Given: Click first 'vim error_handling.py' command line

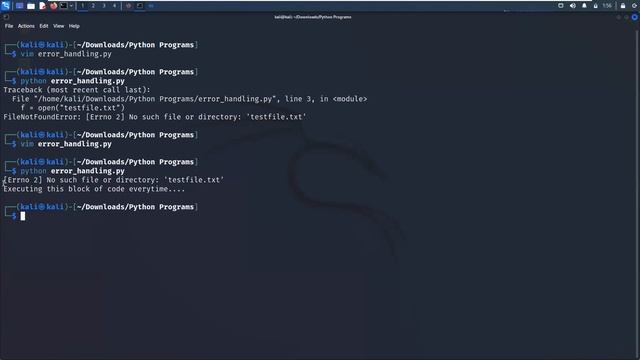Looking at the screenshot, I should 66,54.
